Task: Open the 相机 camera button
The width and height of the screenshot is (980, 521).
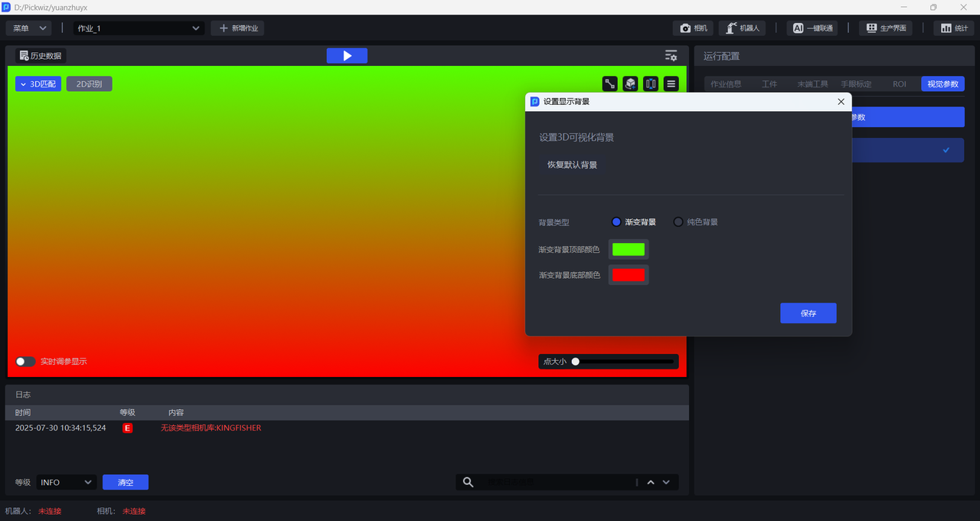Action: click(x=694, y=28)
